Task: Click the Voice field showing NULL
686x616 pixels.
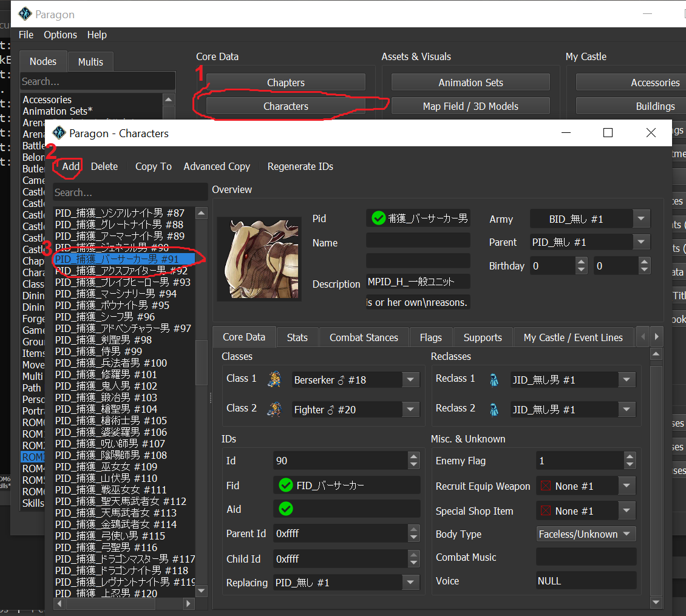Action: tap(586, 581)
